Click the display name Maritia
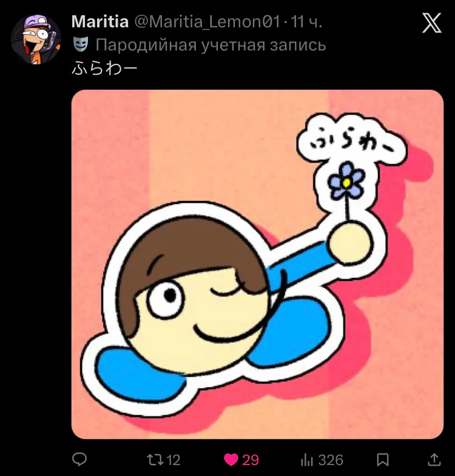 click(x=100, y=22)
